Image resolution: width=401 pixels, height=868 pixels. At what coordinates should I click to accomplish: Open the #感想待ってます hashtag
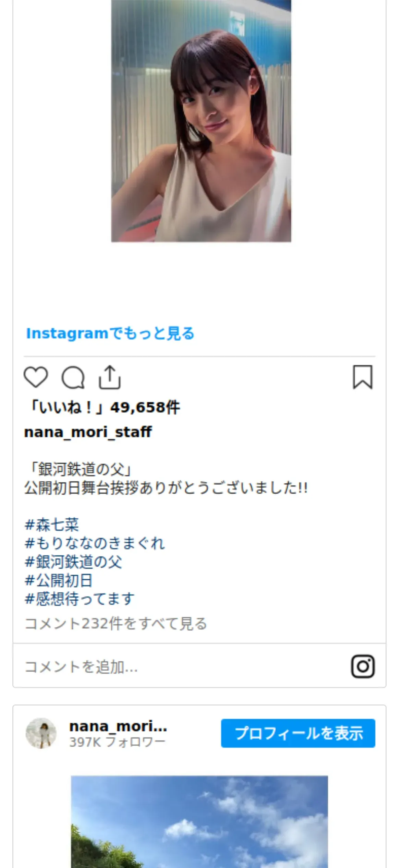[x=80, y=599]
